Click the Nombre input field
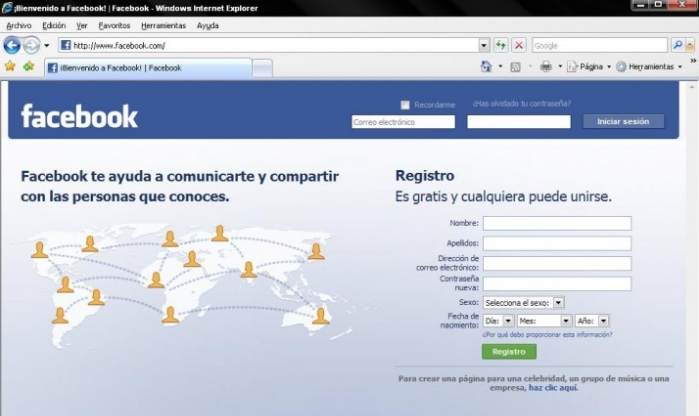 [x=557, y=223]
